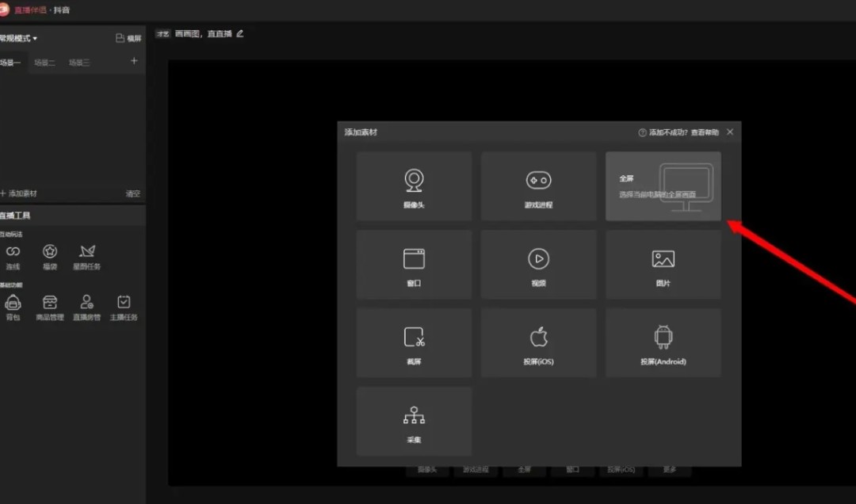Expand the 常规模式 mode dropdown
This screenshot has width=856, height=504.
click(19, 38)
